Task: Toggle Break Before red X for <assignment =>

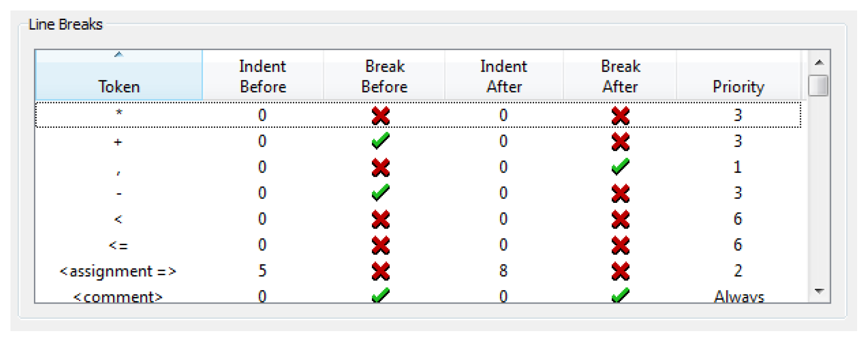Action: tap(381, 271)
